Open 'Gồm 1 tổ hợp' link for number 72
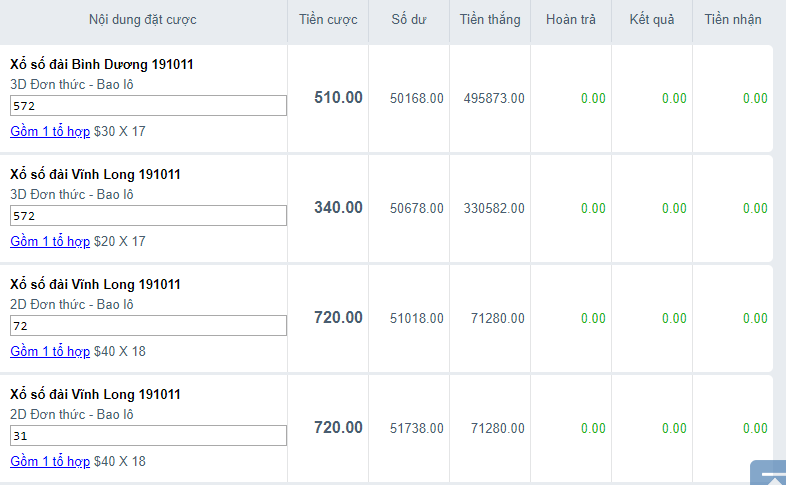 tap(50, 351)
